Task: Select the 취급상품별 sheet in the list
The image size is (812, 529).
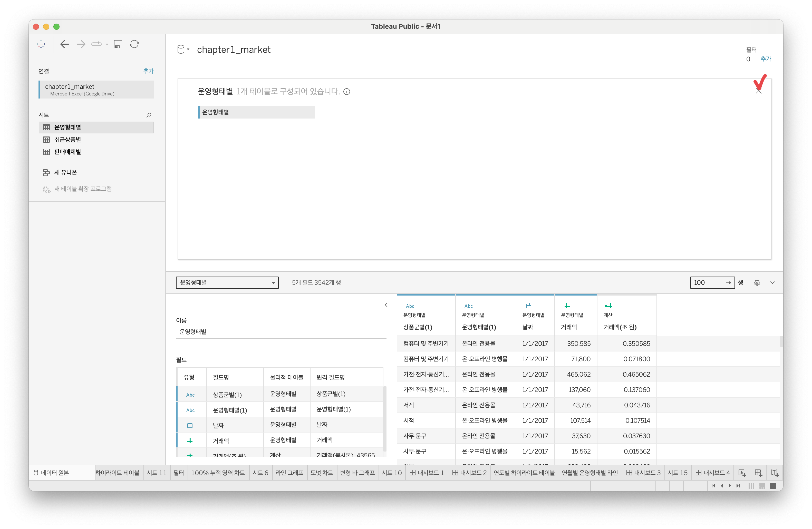Action: tap(67, 140)
